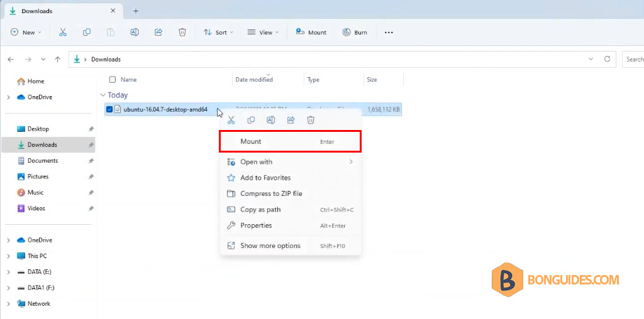Collapse the Today group
Screen dimensions: 644x319
[x=103, y=95]
